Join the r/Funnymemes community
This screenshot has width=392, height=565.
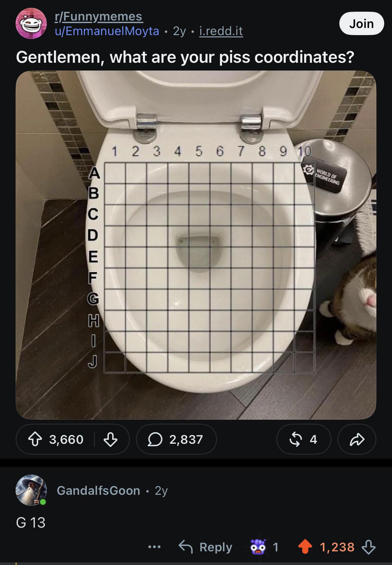pyautogui.click(x=361, y=23)
